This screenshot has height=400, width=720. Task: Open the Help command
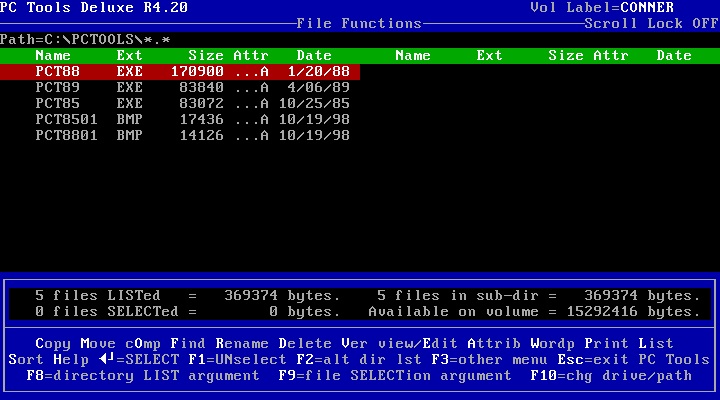pyautogui.click(x=71, y=359)
